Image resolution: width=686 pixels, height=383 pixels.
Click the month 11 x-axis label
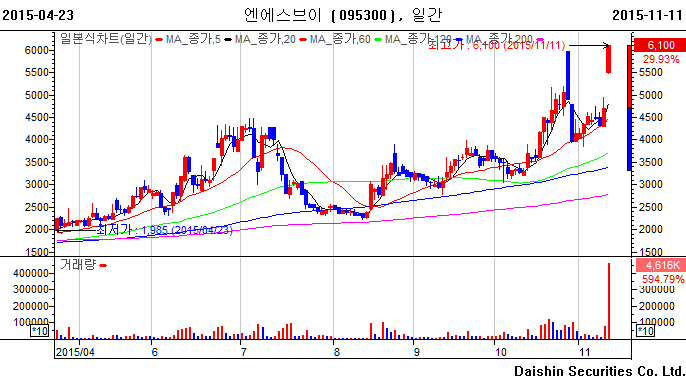point(584,352)
